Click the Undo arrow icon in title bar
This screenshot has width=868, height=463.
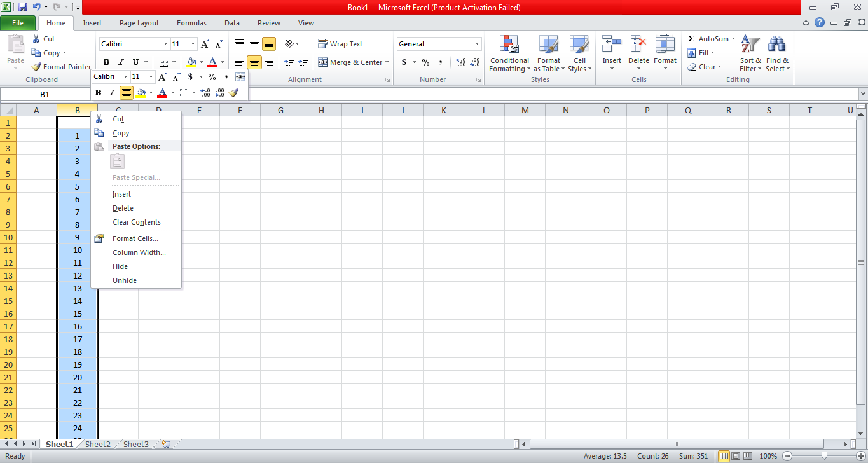pos(37,8)
